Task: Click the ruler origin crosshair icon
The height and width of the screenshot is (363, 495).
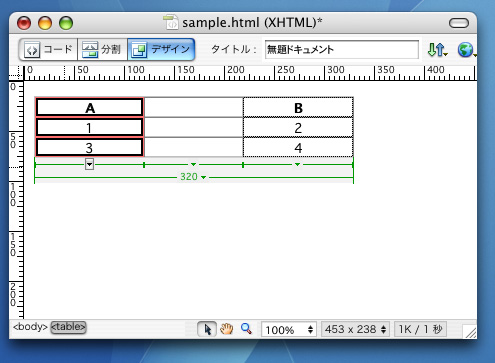Action: (x=16, y=73)
